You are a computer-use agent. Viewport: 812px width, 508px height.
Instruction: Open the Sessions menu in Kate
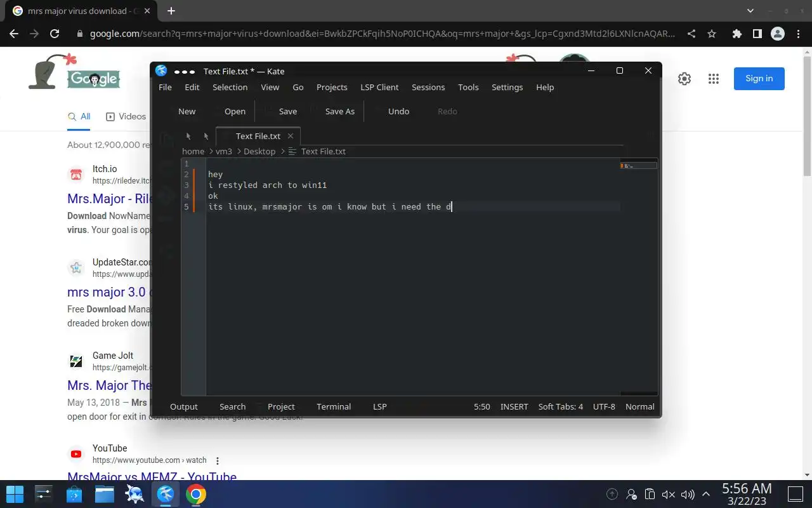tap(428, 87)
